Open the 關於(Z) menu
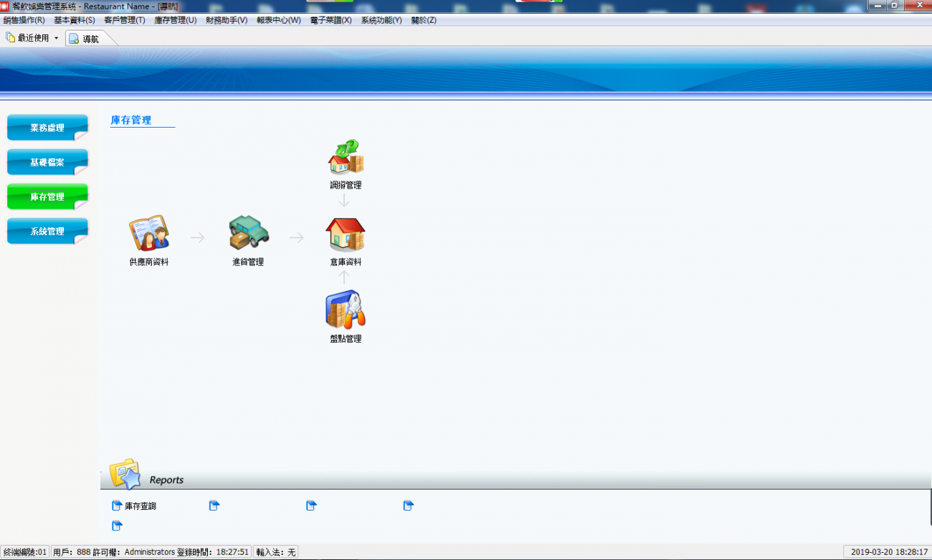932x560 pixels. (424, 20)
